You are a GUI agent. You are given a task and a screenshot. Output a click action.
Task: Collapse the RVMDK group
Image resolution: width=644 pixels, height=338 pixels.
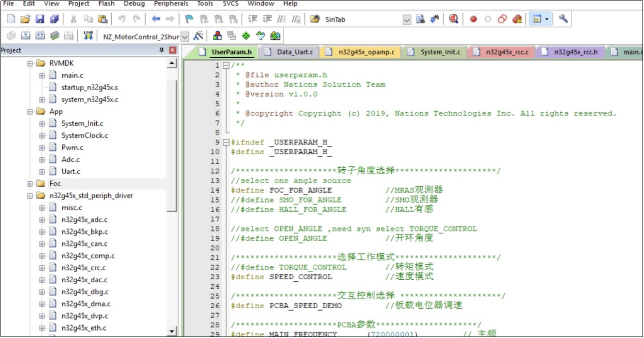click(x=30, y=64)
